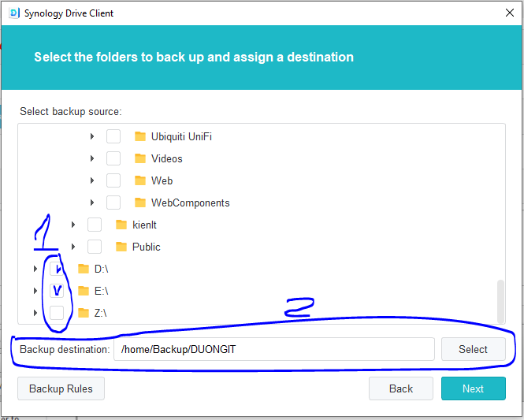Close the Synology Drive Client window
524x420 pixels.
[510, 13]
